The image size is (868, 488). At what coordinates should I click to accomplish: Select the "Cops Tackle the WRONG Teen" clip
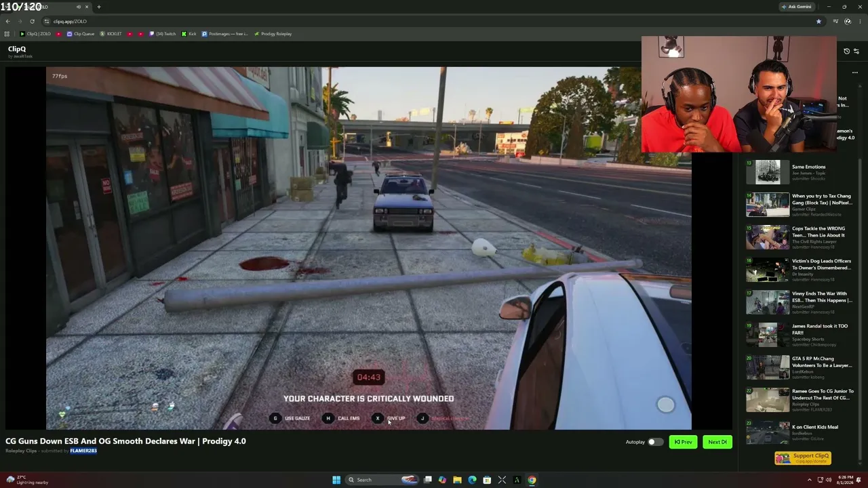coord(802,237)
